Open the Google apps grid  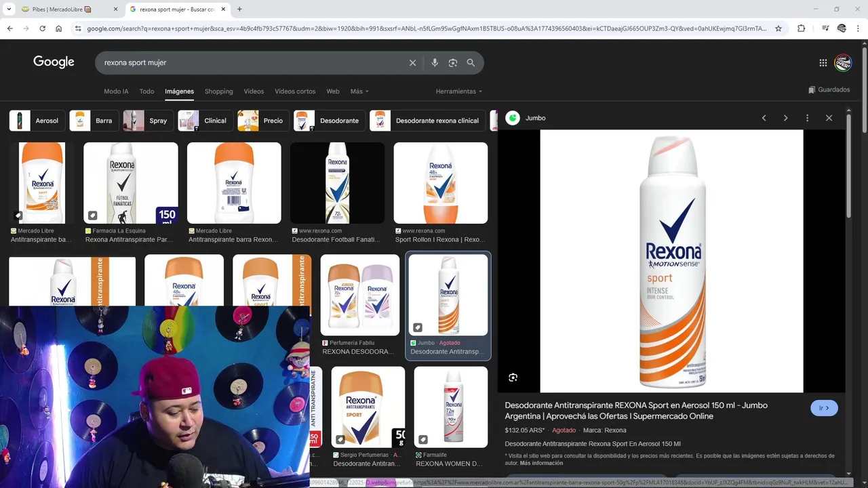[823, 62]
